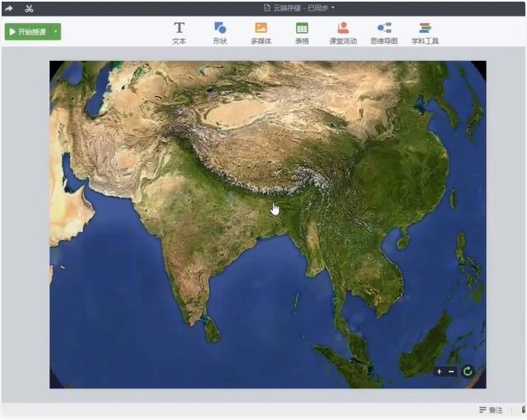Screen dimensions: 527x420
Task: Open the 多媒体 multimedia tool
Action: (x=261, y=33)
